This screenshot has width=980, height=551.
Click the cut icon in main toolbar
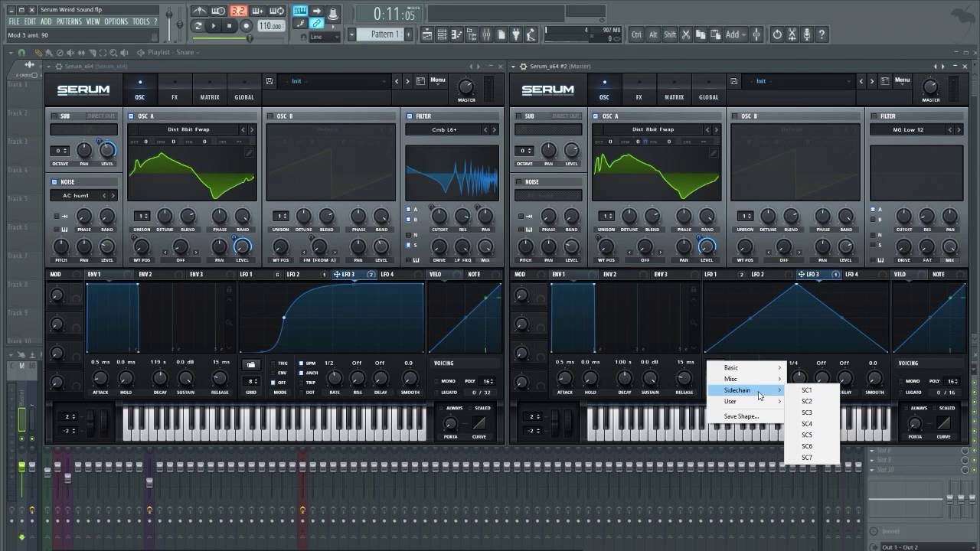[685, 34]
